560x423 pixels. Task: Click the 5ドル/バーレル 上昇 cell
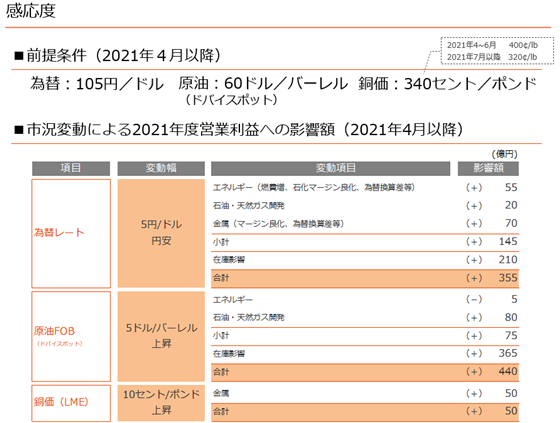[161, 337]
